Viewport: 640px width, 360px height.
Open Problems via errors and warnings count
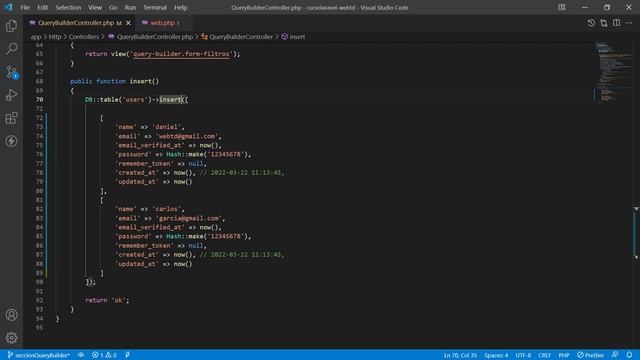(104, 355)
